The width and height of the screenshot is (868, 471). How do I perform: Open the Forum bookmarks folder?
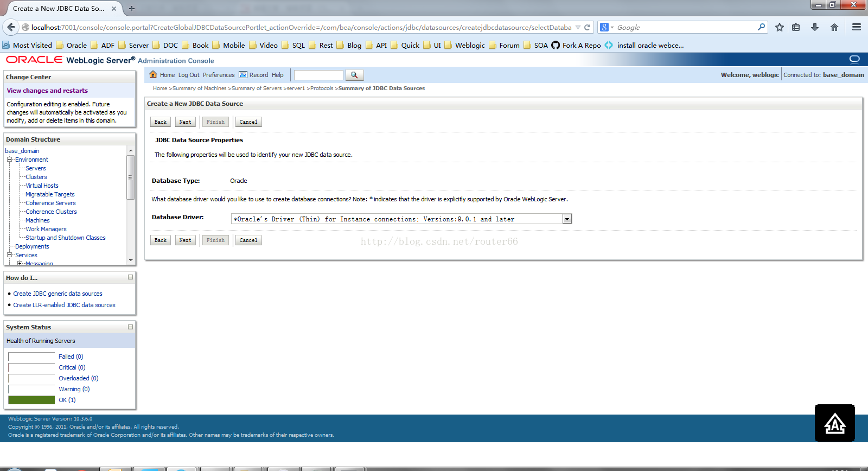504,45
